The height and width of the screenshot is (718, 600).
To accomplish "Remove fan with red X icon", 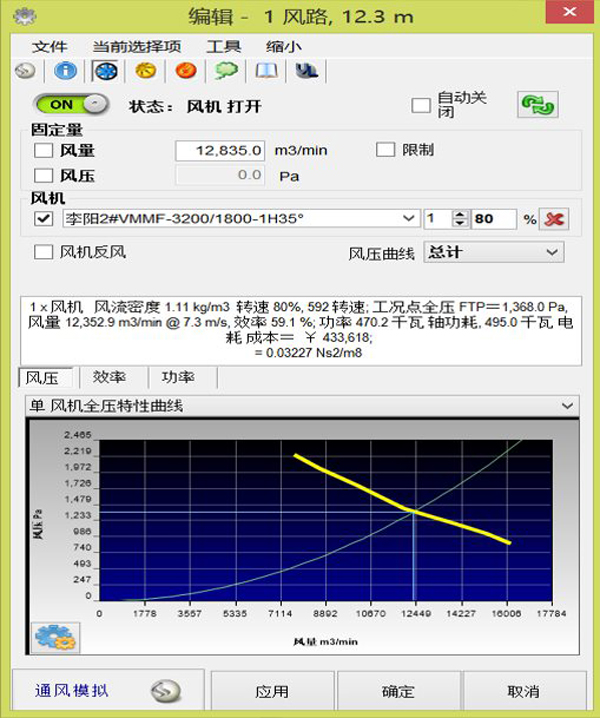I will pos(554,219).
